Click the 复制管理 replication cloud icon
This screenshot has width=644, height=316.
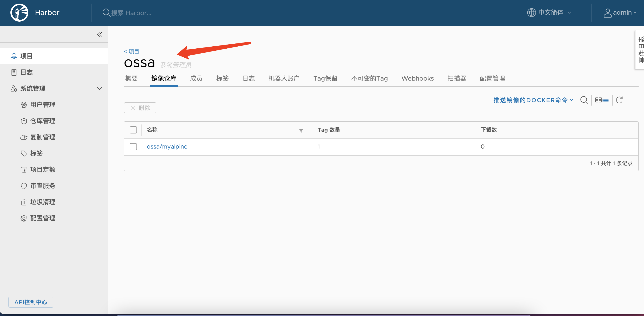24,137
